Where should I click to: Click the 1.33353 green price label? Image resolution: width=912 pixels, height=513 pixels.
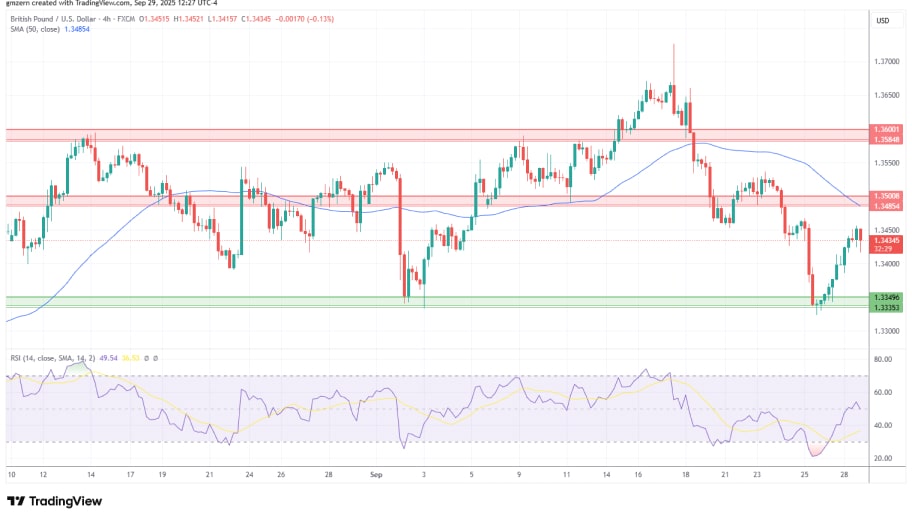click(x=886, y=308)
